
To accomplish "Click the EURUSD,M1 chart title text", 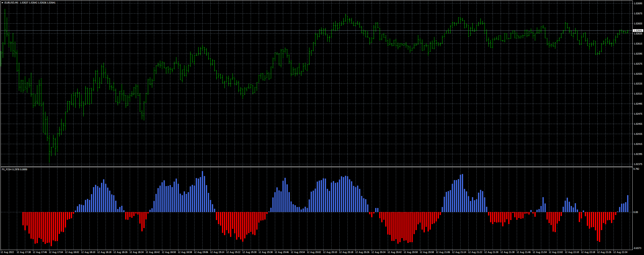I will tap(11, 3).
